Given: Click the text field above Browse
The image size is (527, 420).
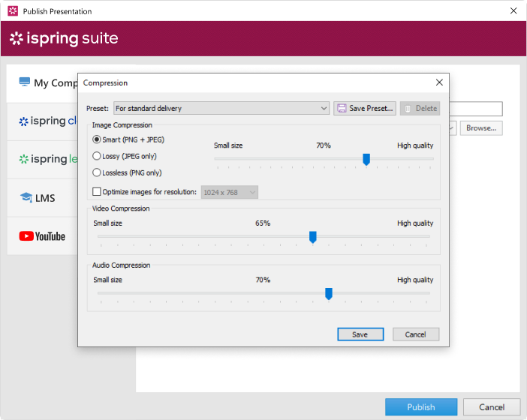Looking at the screenshot, I should point(476,109).
